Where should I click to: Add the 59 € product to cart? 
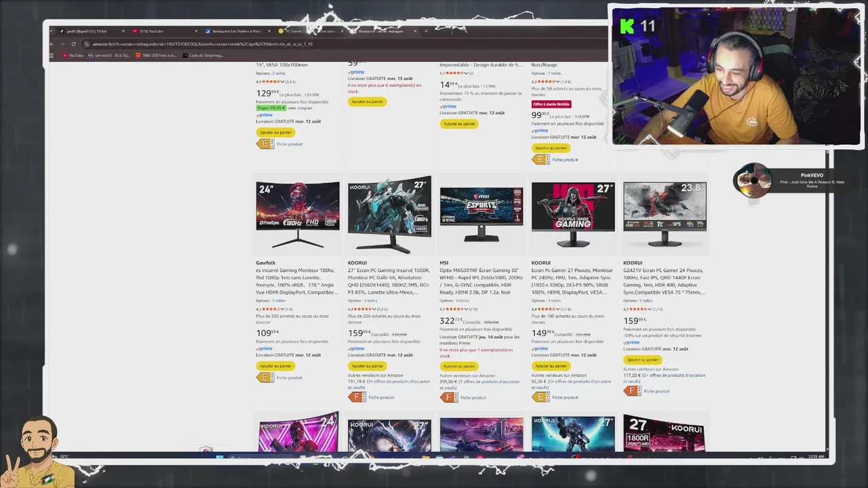[x=367, y=102]
